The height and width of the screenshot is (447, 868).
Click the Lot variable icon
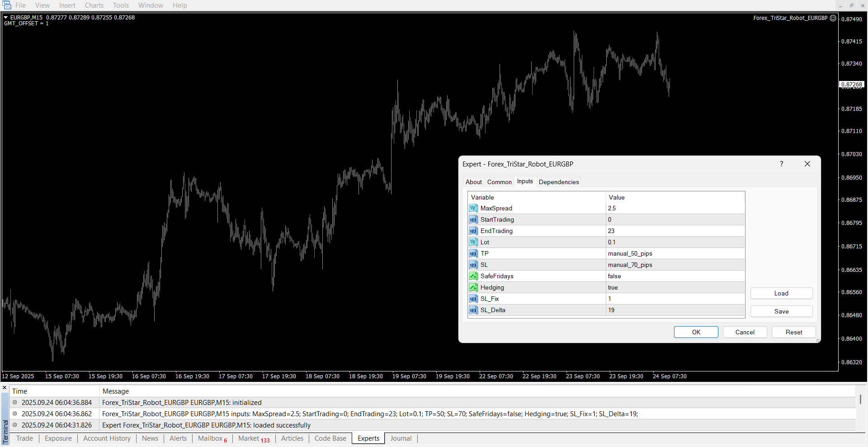473,242
